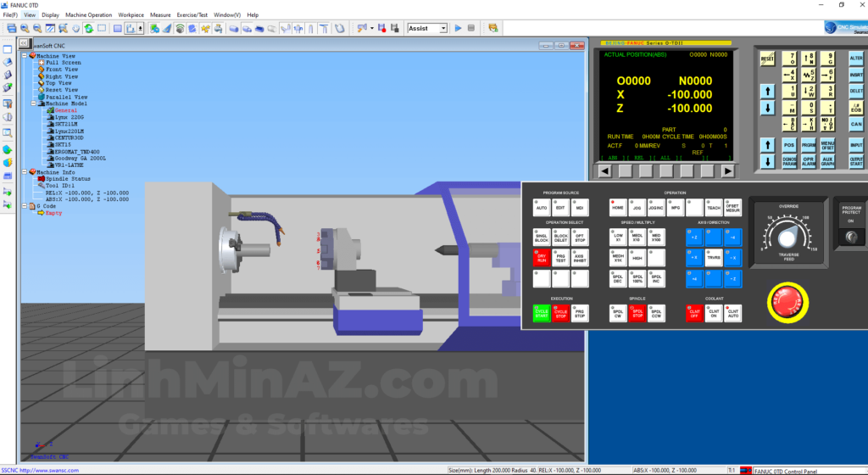Open the Workpiece menu
The width and height of the screenshot is (868, 475).
(x=131, y=15)
